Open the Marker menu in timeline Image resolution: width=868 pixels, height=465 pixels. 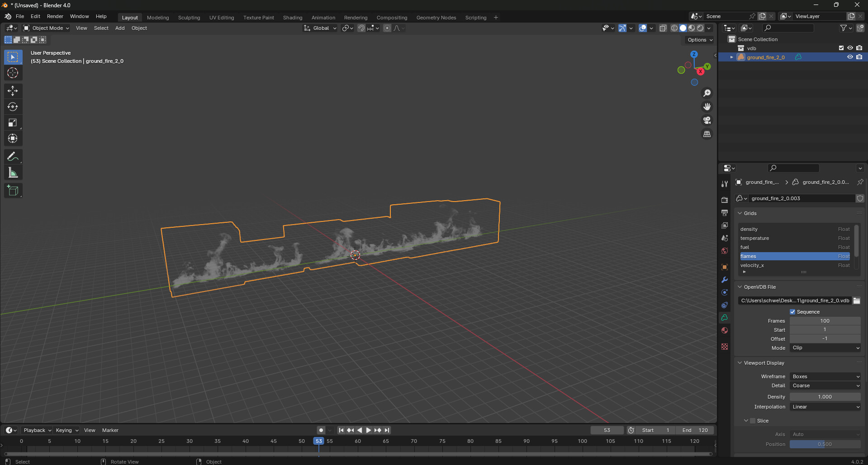pyautogui.click(x=110, y=430)
